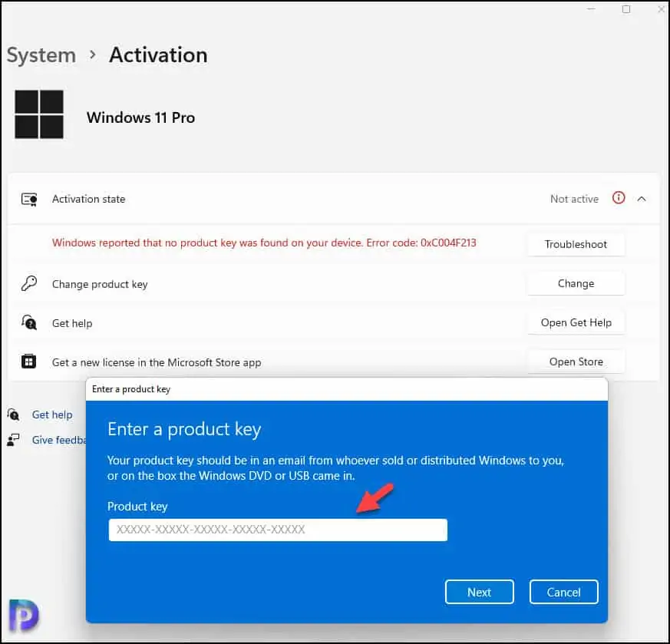Click the key icon for Change product key
670x644 pixels.
click(x=29, y=283)
